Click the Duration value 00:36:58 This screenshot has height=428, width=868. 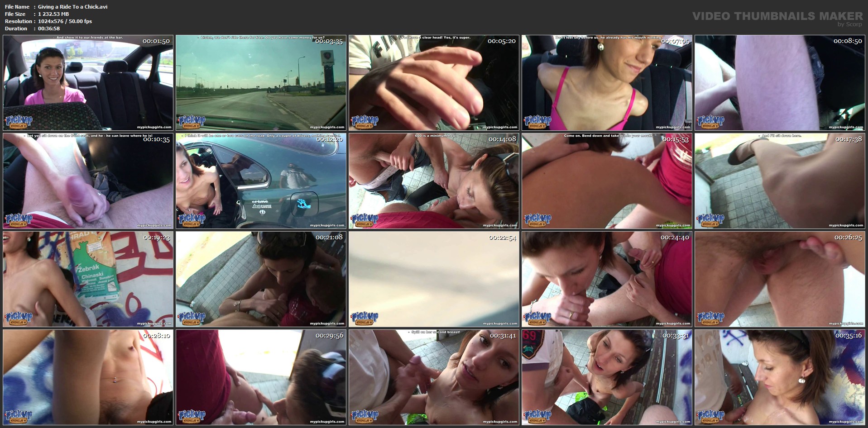[x=49, y=29]
